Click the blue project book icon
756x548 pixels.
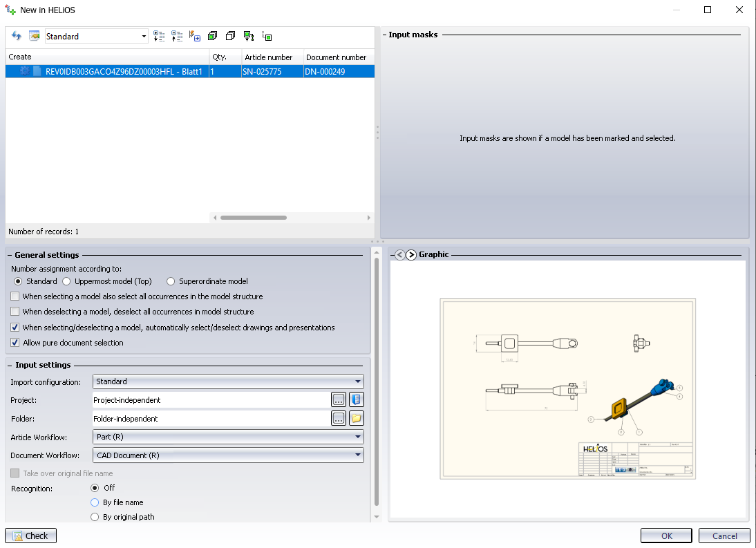(x=356, y=399)
